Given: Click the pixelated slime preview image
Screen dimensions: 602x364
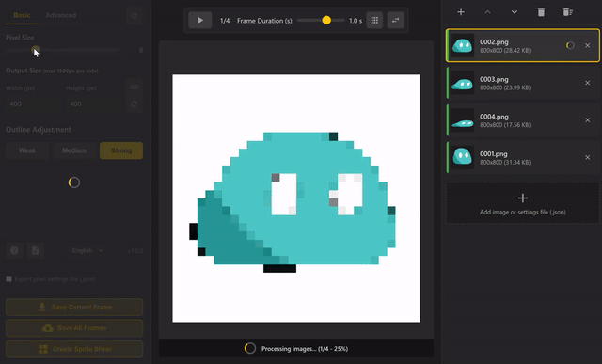Looking at the screenshot, I should pyautogui.click(x=296, y=198).
